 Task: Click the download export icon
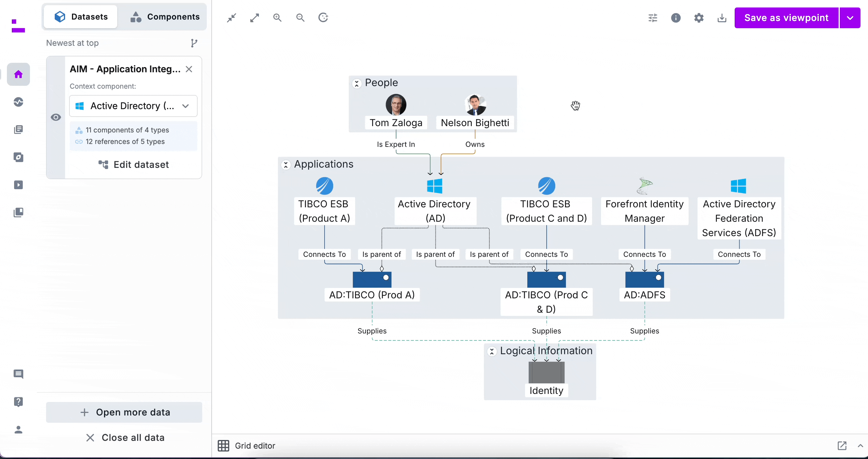pyautogui.click(x=722, y=18)
